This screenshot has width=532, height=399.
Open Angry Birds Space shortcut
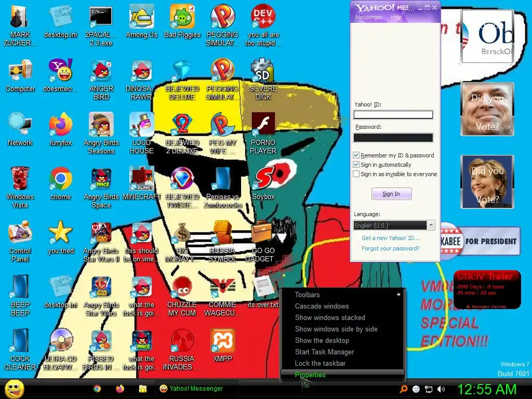pos(101,187)
